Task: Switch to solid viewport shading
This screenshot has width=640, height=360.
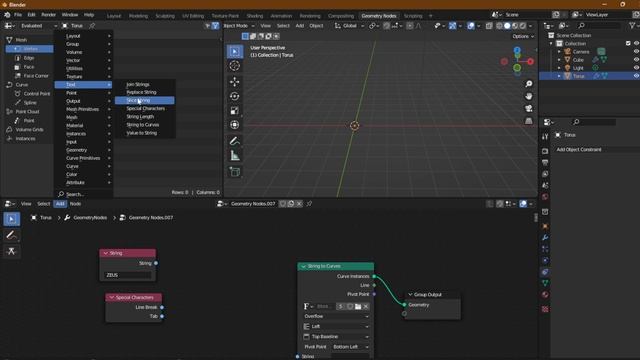Action: (x=507, y=26)
